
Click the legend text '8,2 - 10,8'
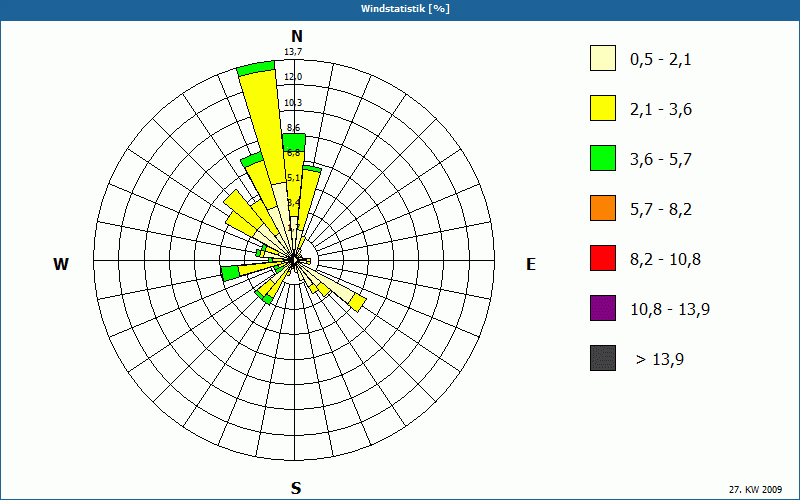(x=665, y=260)
